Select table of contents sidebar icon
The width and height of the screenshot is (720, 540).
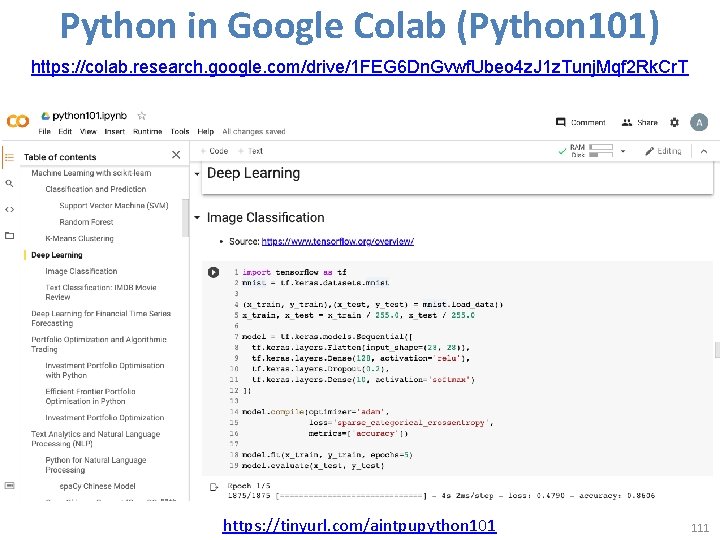tap(9, 157)
